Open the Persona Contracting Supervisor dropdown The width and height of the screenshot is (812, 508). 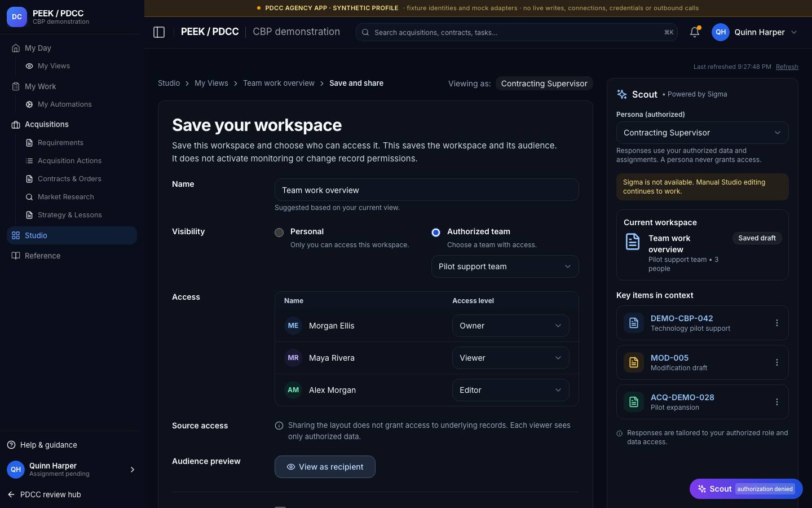tap(703, 133)
